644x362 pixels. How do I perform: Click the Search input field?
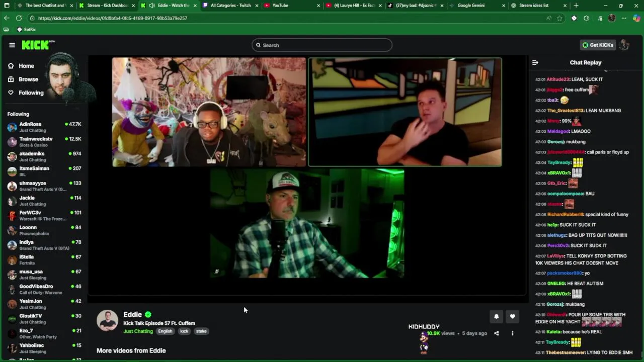point(322,45)
